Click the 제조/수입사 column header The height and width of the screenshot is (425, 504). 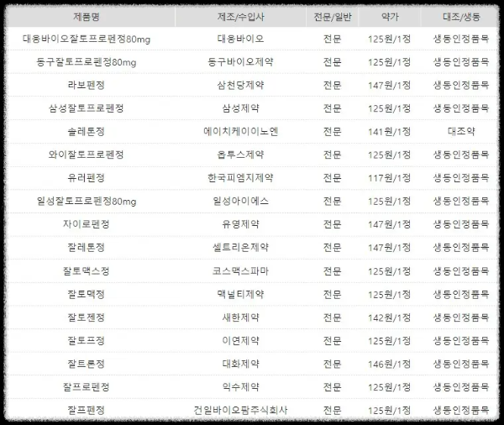click(x=241, y=17)
